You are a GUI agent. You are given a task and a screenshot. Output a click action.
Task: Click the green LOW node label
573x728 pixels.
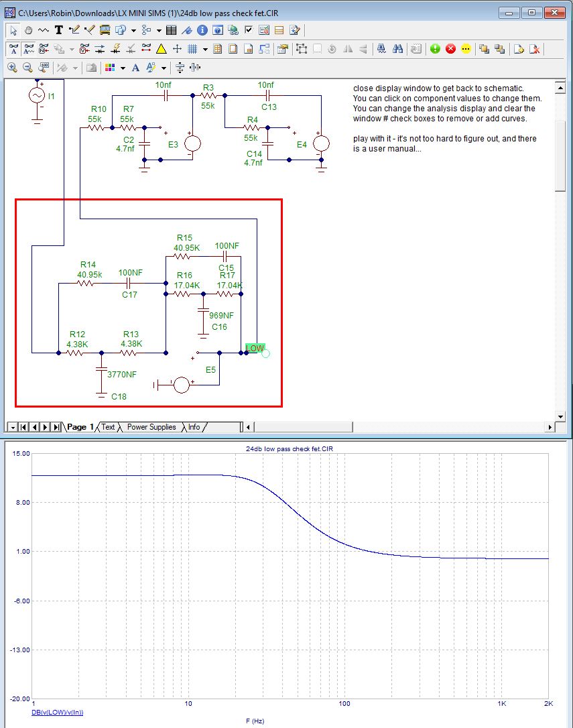click(x=255, y=348)
